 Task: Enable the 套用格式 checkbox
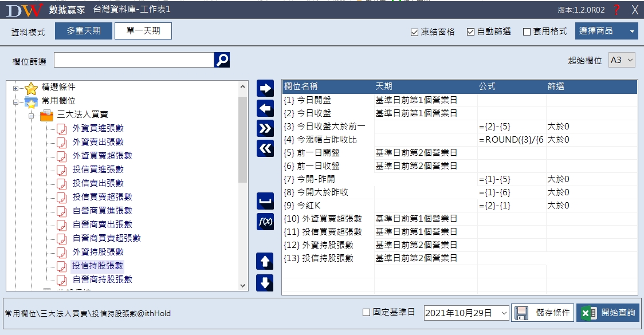527,32
